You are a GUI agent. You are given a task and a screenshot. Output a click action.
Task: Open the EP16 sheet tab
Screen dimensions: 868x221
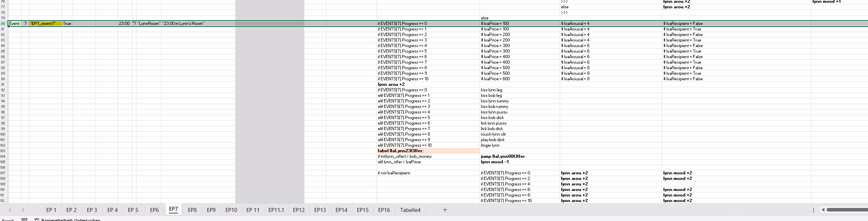384,210
